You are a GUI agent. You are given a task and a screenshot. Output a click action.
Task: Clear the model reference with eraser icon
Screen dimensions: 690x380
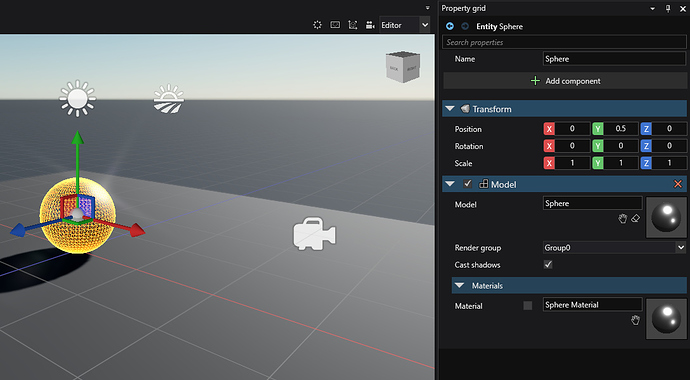635,219
